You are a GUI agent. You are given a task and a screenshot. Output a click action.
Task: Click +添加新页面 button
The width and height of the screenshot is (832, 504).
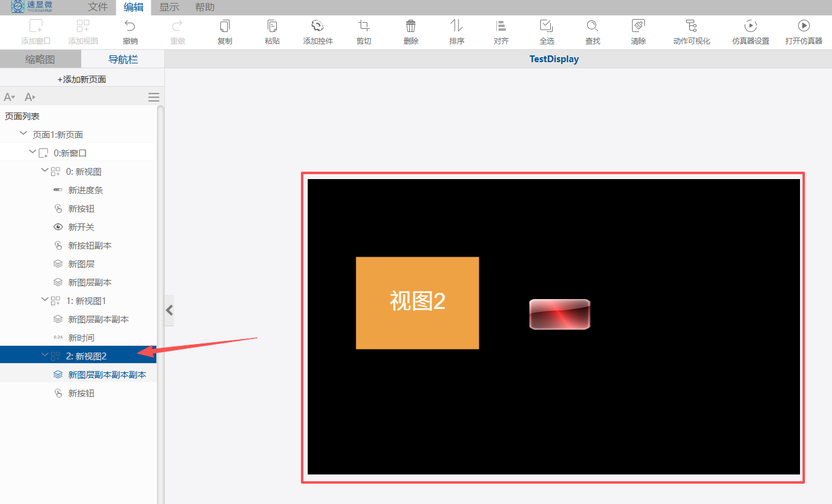coord(82,79)
